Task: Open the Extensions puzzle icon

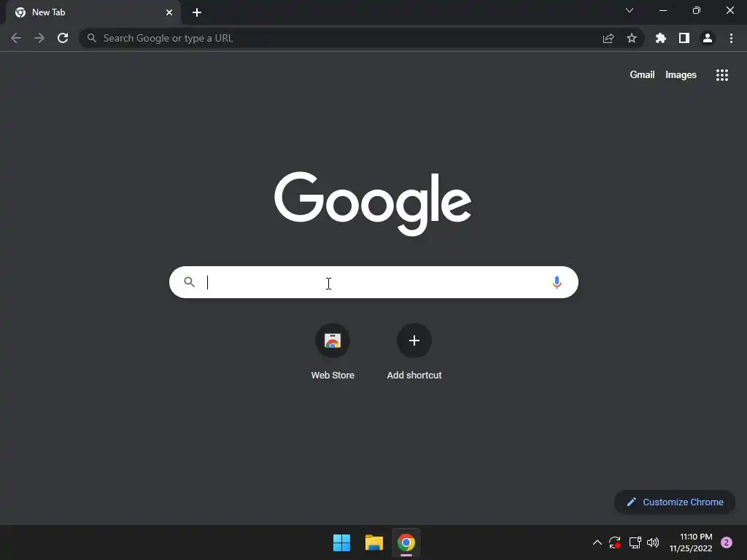Action: [661, 38]
